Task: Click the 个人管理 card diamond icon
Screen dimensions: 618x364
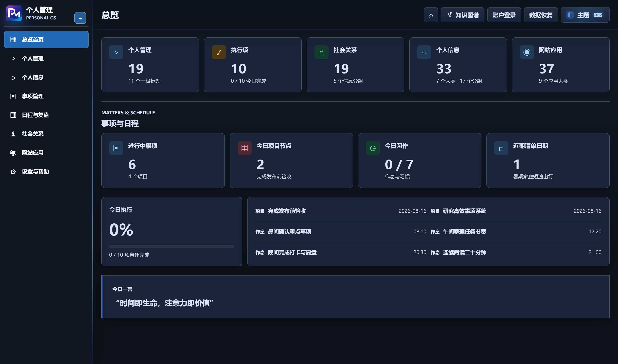Action: [116, 52]
